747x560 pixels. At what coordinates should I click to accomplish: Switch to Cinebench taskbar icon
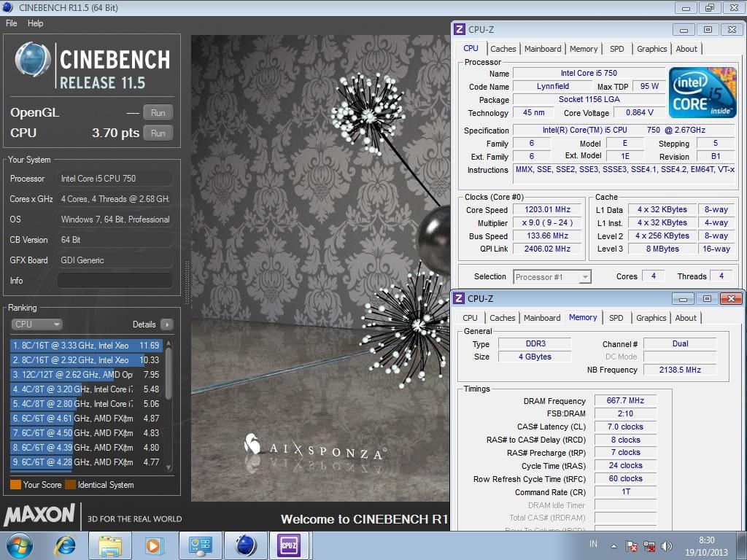point(246,545)
